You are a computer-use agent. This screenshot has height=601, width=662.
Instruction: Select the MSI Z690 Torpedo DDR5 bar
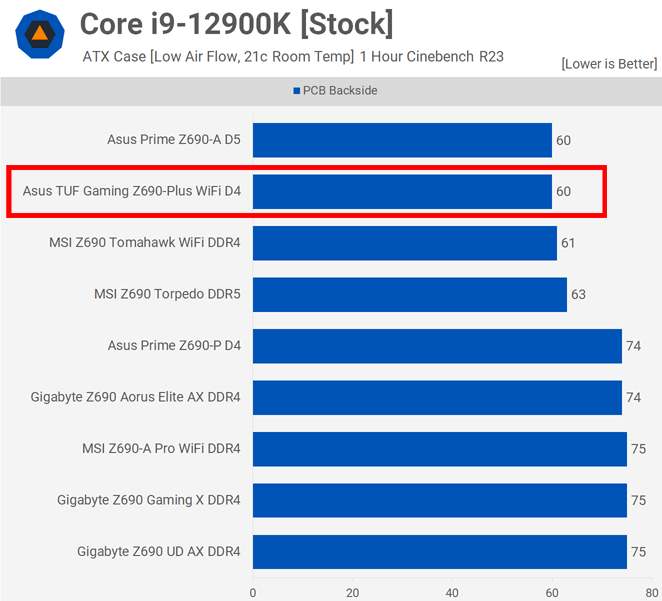[409, 294]
